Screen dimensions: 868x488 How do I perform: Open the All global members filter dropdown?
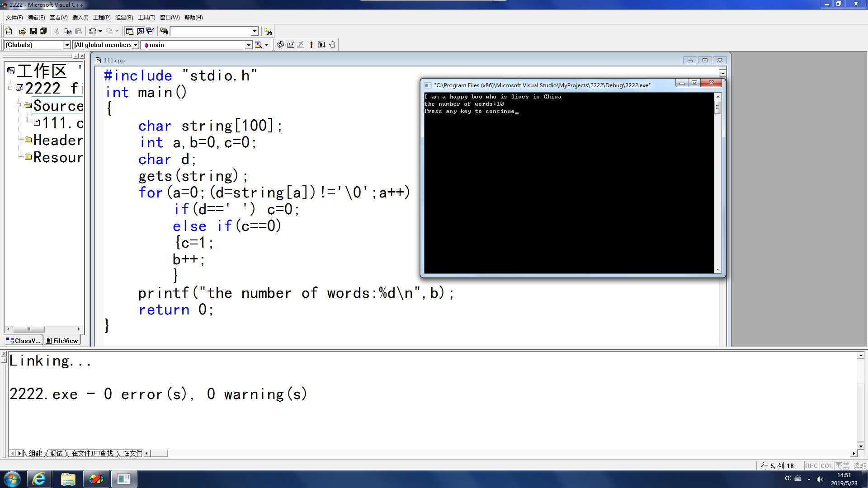pyautogui.click(x=135, y=45)
